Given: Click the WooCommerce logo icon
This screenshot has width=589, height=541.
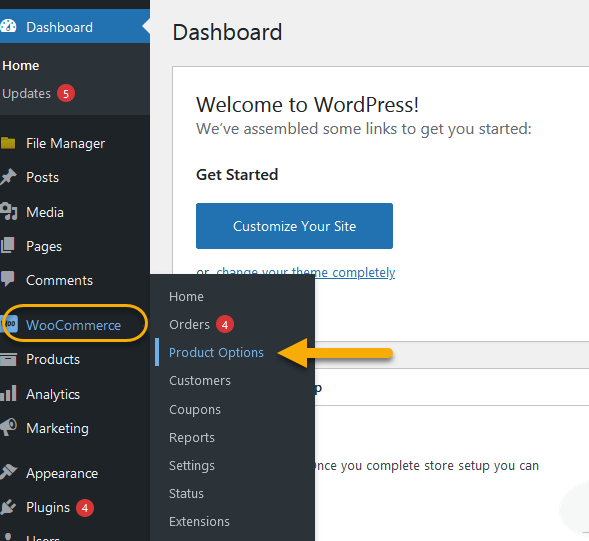Looking at the screenshot, I should tap(9, 323).
